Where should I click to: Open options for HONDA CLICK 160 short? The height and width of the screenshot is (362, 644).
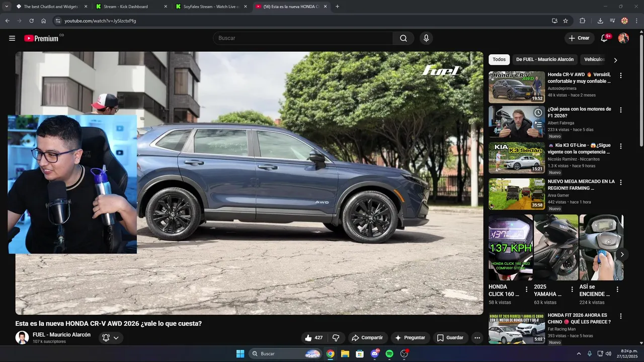click(x=527, y=289)
